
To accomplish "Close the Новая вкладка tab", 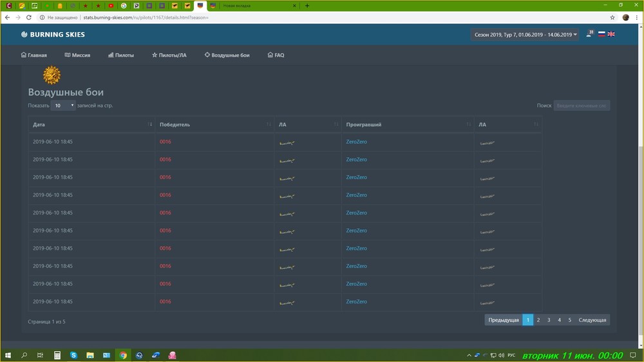I will 294,6.
